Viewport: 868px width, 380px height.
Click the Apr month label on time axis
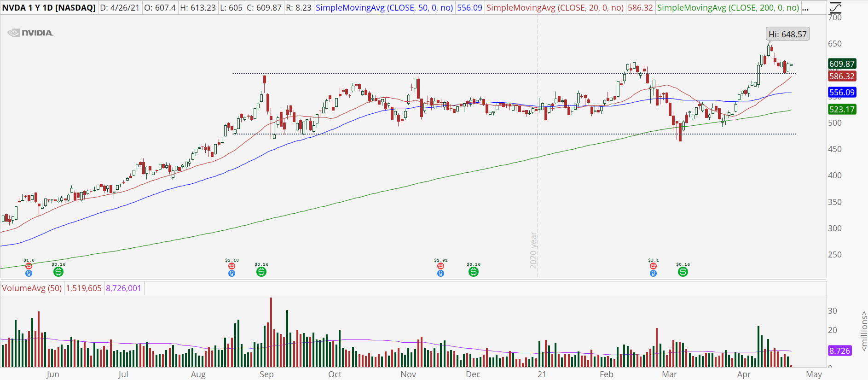click(744, 374)
